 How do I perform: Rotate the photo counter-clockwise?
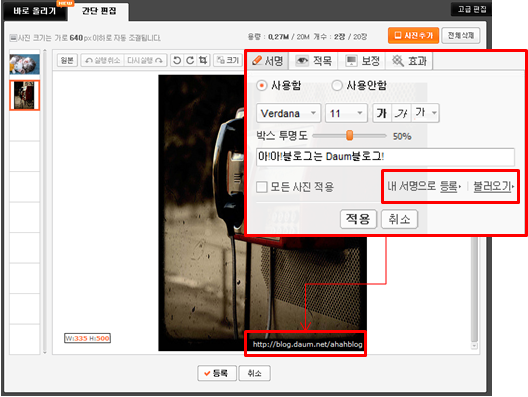tap(177, 60)
